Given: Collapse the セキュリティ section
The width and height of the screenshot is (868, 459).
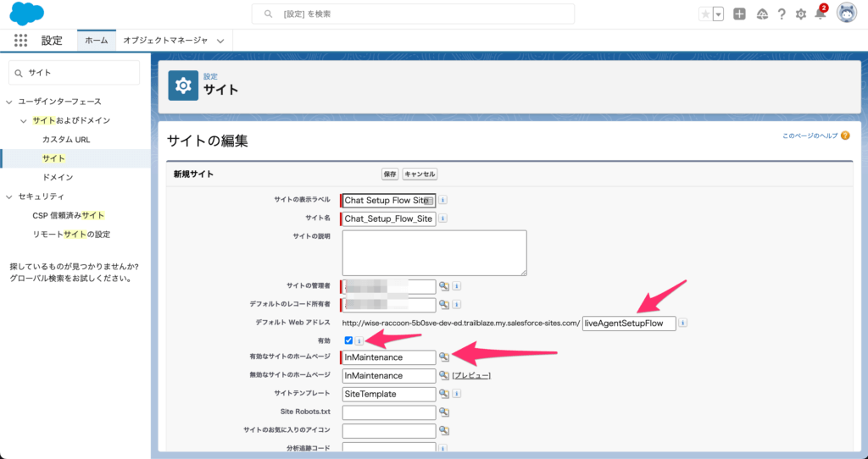Looking at the screenshot, I should tap(8, 196).
